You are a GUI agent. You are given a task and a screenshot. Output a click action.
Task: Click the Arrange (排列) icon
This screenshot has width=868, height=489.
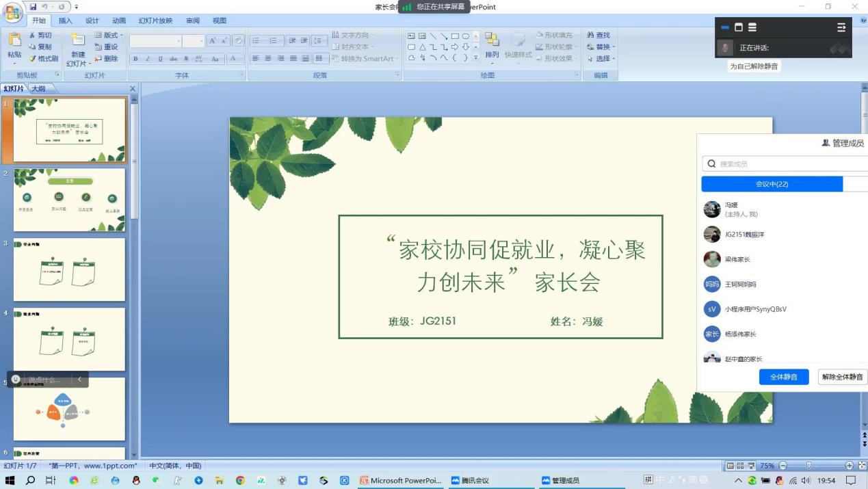(x=492, y=41)
